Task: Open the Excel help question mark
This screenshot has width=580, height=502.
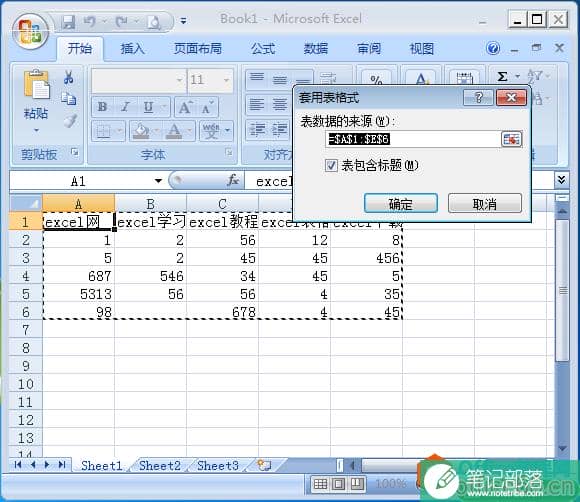Action: [493, 48]
